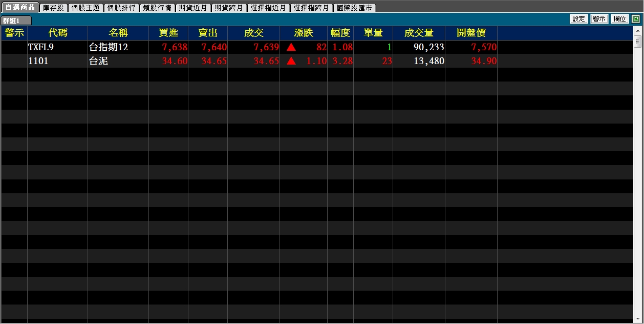This screenshot has width=644, height=324.
Task: Switch to the 庫存股 tab
Action: 53,8
